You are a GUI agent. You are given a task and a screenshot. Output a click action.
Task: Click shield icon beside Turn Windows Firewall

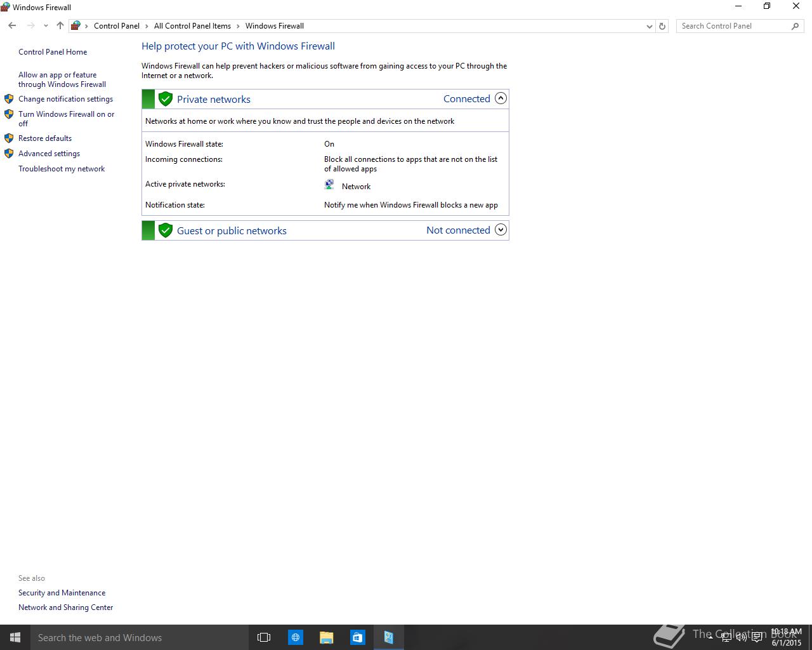9,114
